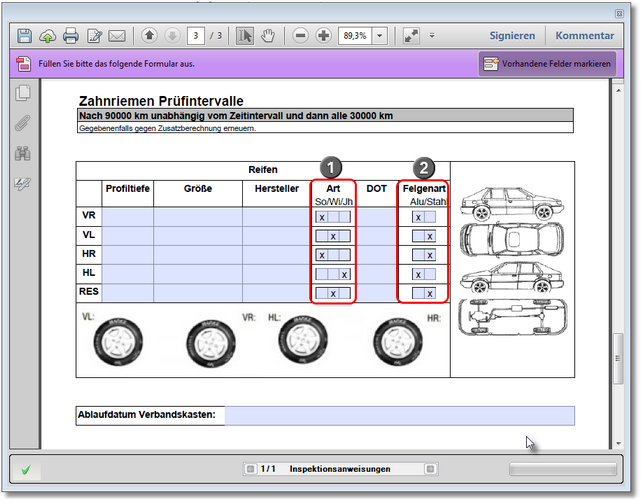
Task: Click the form document icon in purple bar
Action: point(23,64)
